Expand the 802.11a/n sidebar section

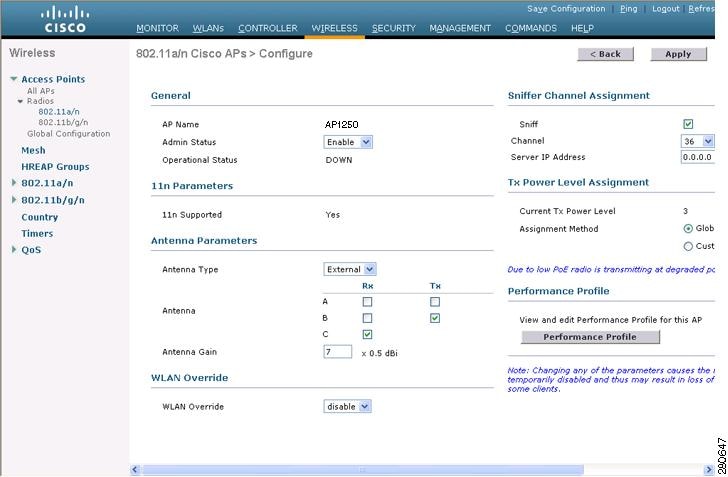pyautogui.click(x=14, y=183)
